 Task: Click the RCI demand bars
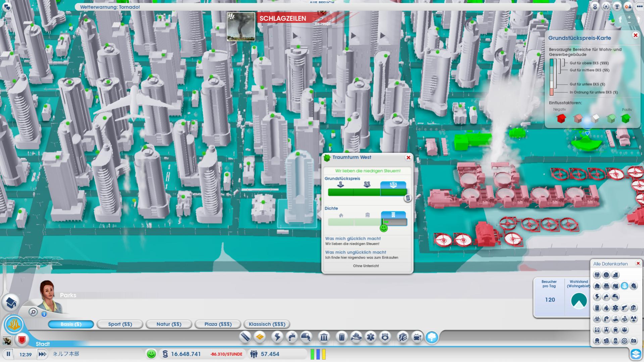318,354
